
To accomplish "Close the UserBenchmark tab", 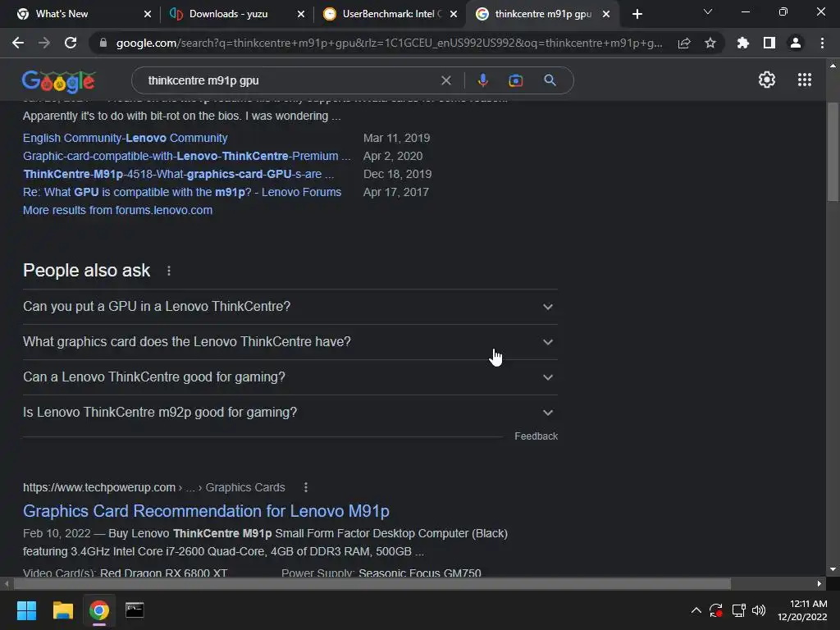I will [x=454, y=14].
